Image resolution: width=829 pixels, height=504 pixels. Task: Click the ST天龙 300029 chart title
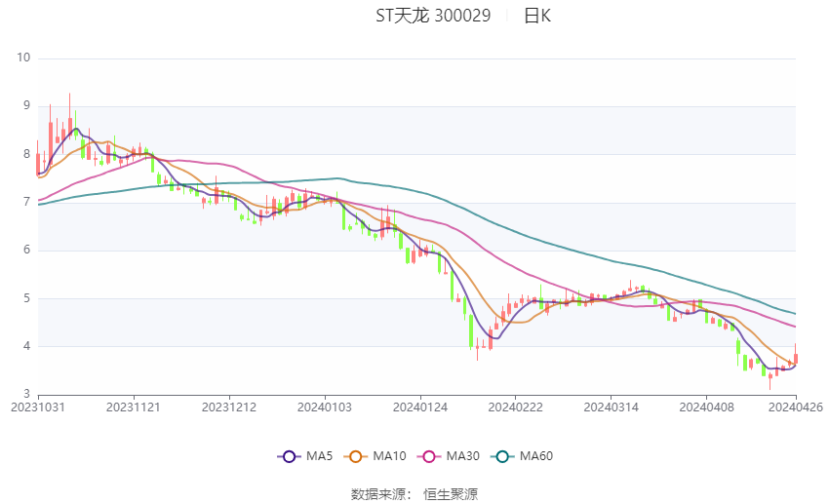pyautogui.click(x=433, y=16)
